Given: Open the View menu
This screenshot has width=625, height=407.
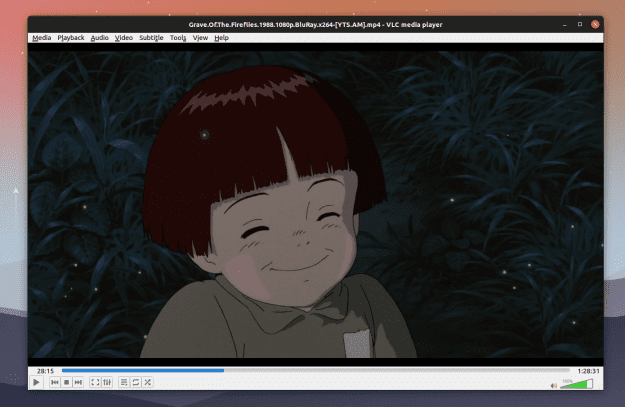Looking at the screenshot, I should 200,37.
